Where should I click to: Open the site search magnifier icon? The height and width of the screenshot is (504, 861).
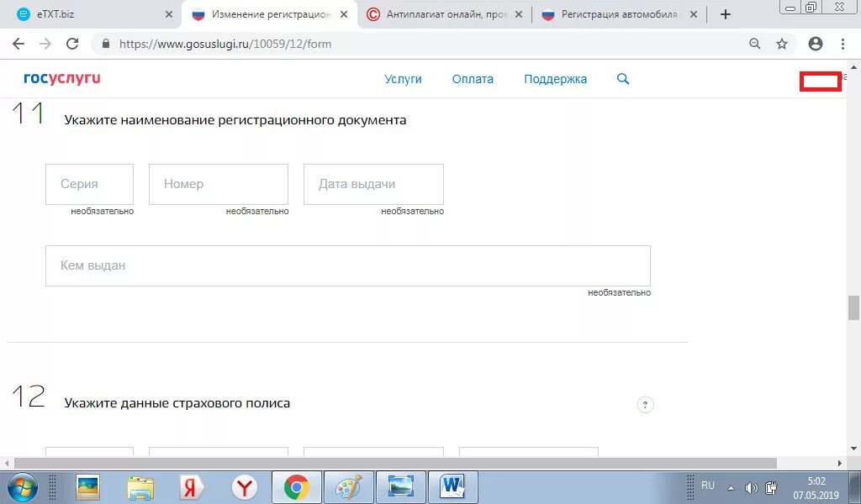[x=623, y=78]
